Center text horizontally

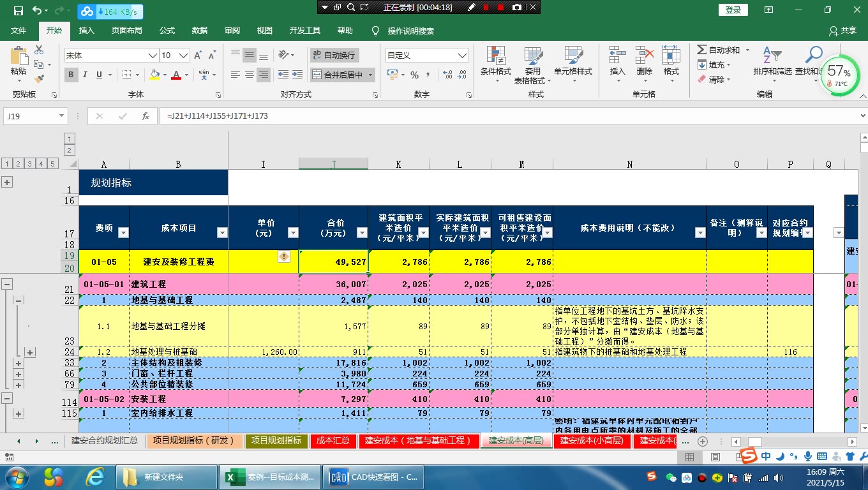(x=250, y=75)
